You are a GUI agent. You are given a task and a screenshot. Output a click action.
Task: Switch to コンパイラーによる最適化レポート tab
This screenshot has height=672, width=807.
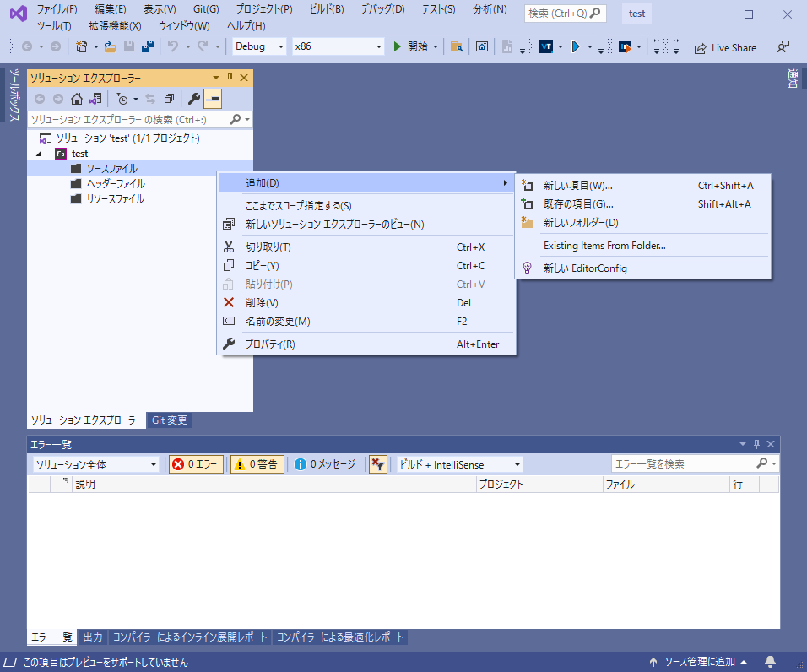point(340,637)
